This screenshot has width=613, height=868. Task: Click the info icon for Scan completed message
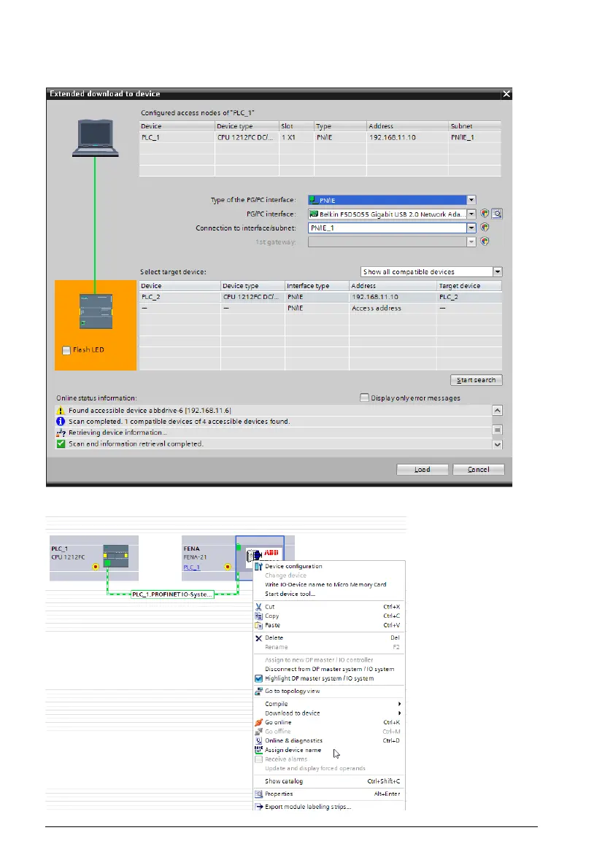click(61, 422)
